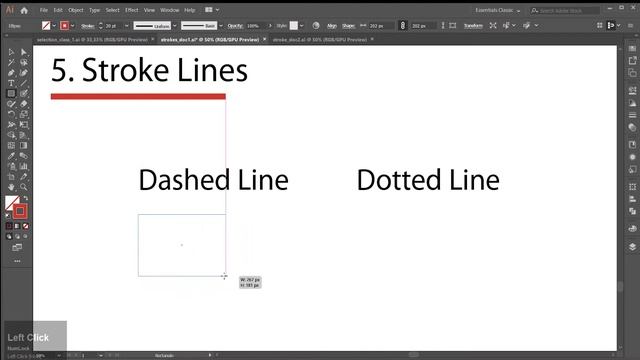Open control bar stroke color dropdown
Screen dimensions: 640x360
tap(72, 26)
